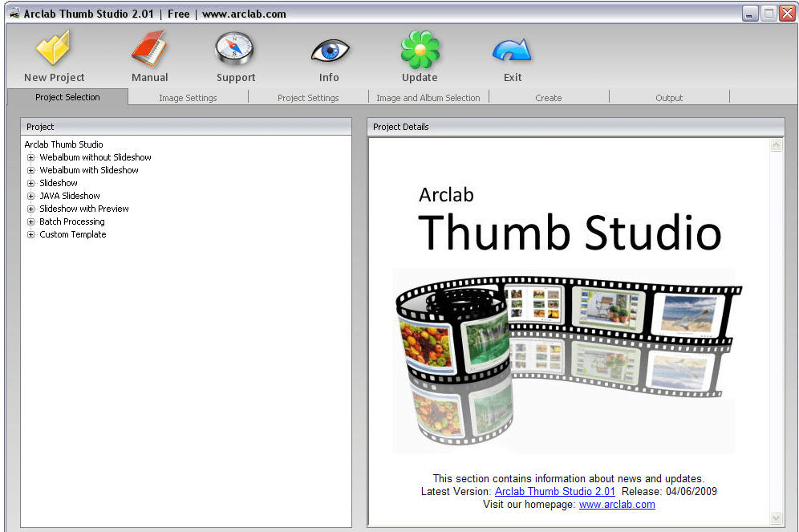This screenshot has width=799, height=532.
Task: Open the Arclab Thumb Studio 2.01 link
Action: (555, 491)
